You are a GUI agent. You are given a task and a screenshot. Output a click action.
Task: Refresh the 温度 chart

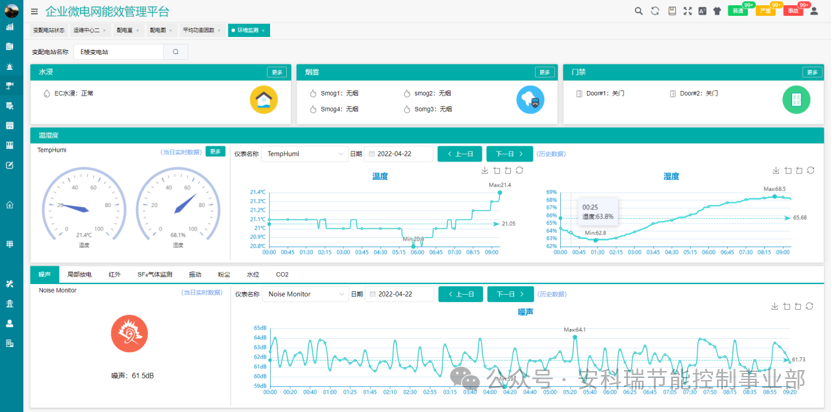(519, 170)
